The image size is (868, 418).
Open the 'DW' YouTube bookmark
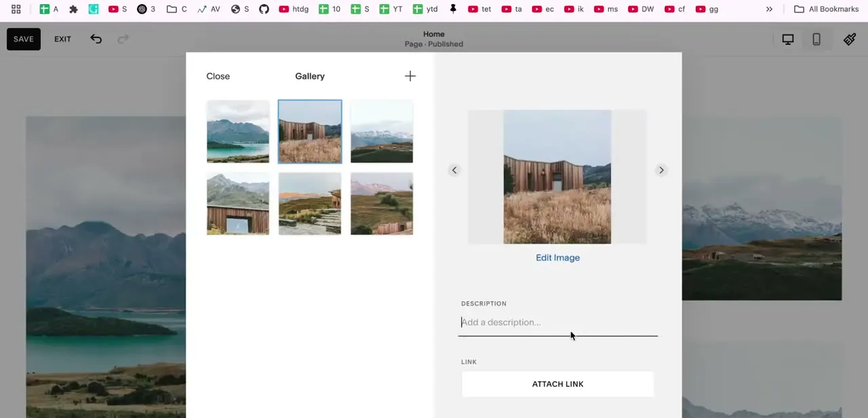click(x=641, y=9)
